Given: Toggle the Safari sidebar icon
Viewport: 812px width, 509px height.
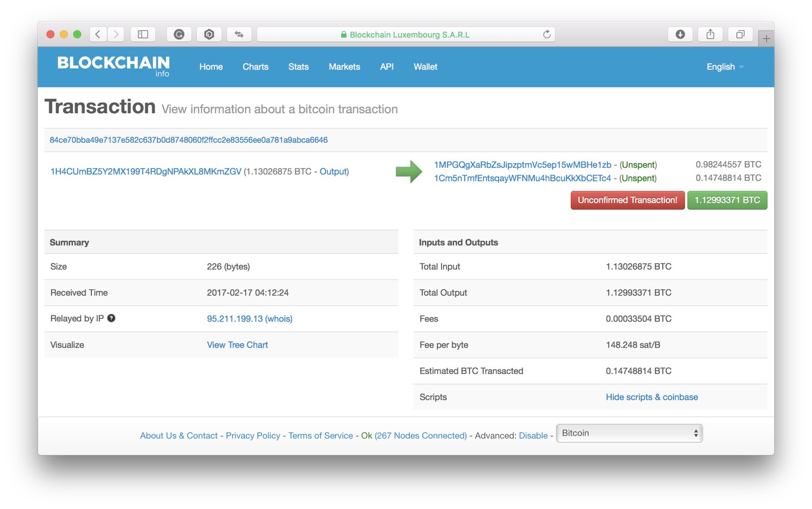Looking at the screenshot, I should click(143, 34).
